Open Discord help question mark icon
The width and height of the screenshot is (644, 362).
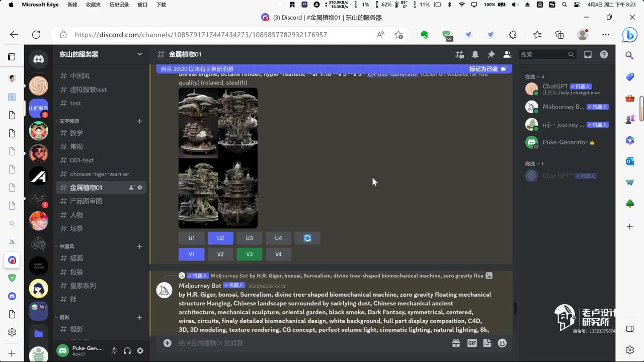pos(604,54)
